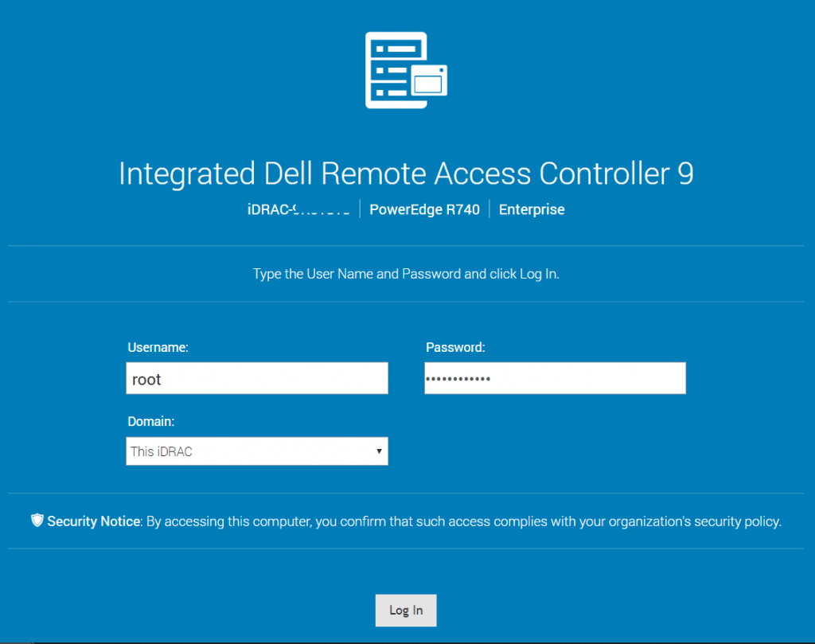Click the Security Notice shield icon

tap(37, 521)
